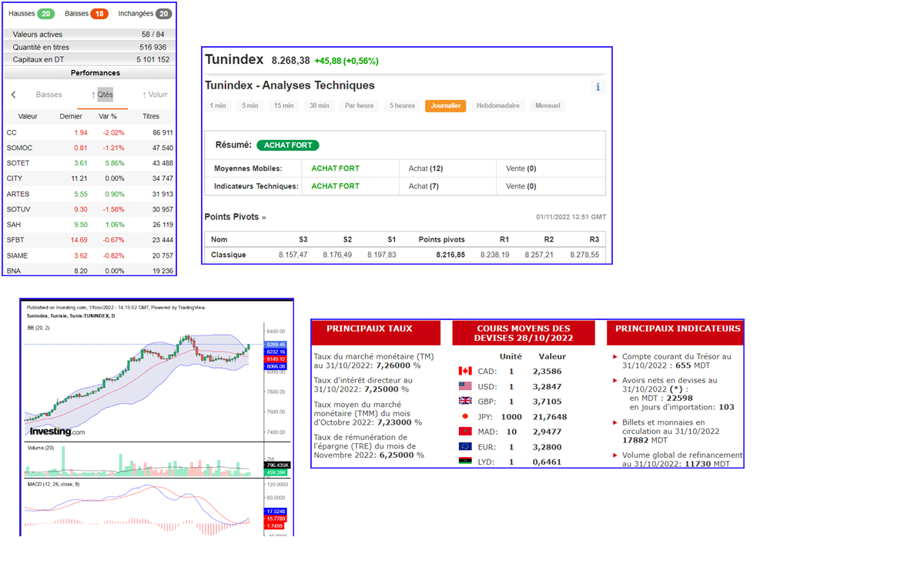
Task: Click the info icon beside Analyses Techniques
Action: 598,87
